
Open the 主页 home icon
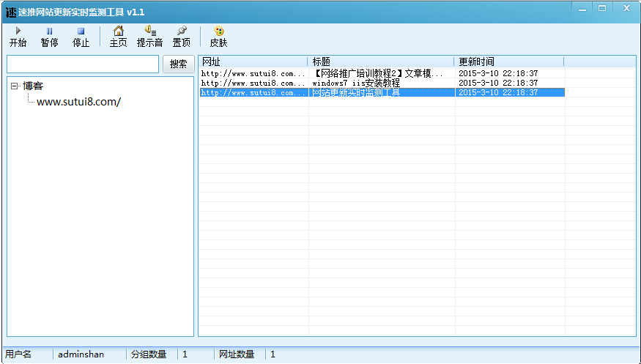pyautogui.click(x=119, y=31)
